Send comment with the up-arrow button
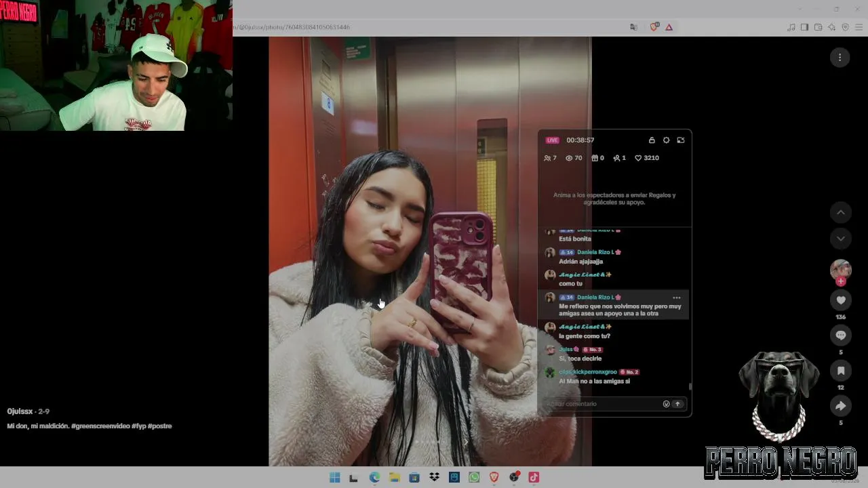The width and height of the screenshot is (868, 488). (677, 404)
